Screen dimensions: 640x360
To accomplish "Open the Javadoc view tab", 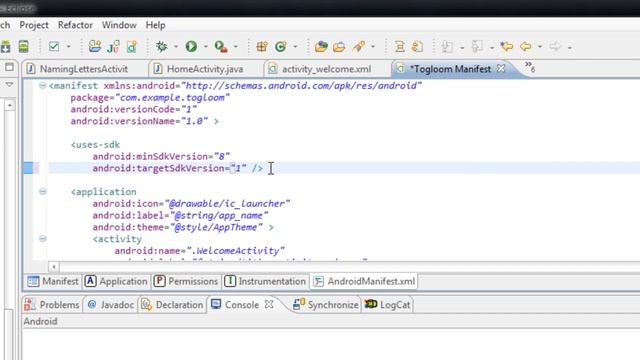I will click(111, 305).
